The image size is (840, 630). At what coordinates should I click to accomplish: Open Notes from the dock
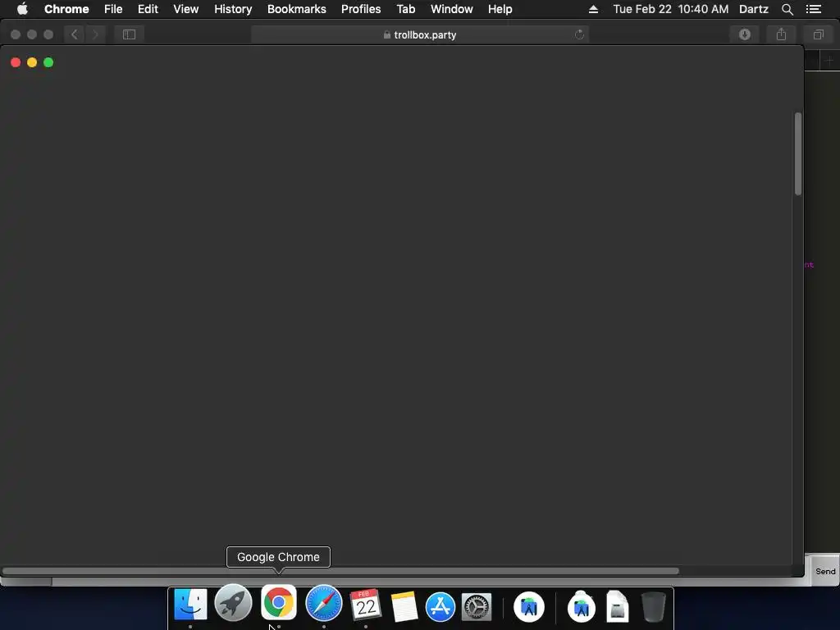point(404,606)
